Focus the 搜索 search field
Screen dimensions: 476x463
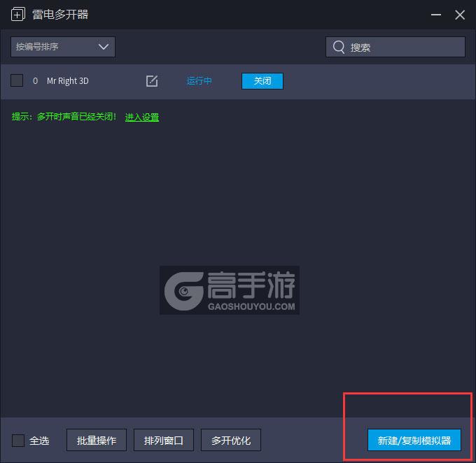click(x=395, y=47)
